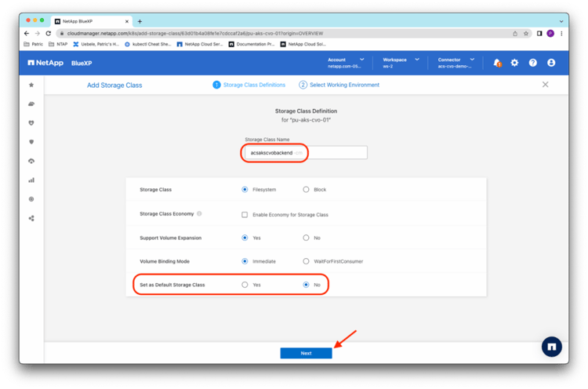This screenshot has width=588, height=389.
Task: Click the Next button
Action: click(306, 353)
